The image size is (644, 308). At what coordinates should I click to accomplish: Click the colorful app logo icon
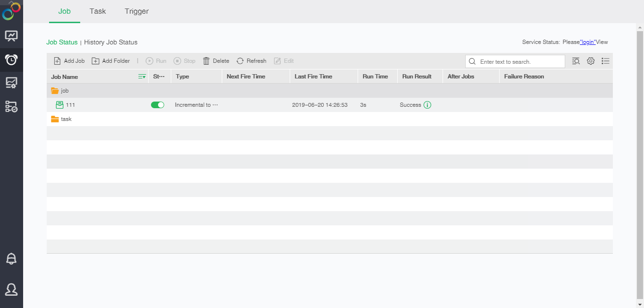11,11
